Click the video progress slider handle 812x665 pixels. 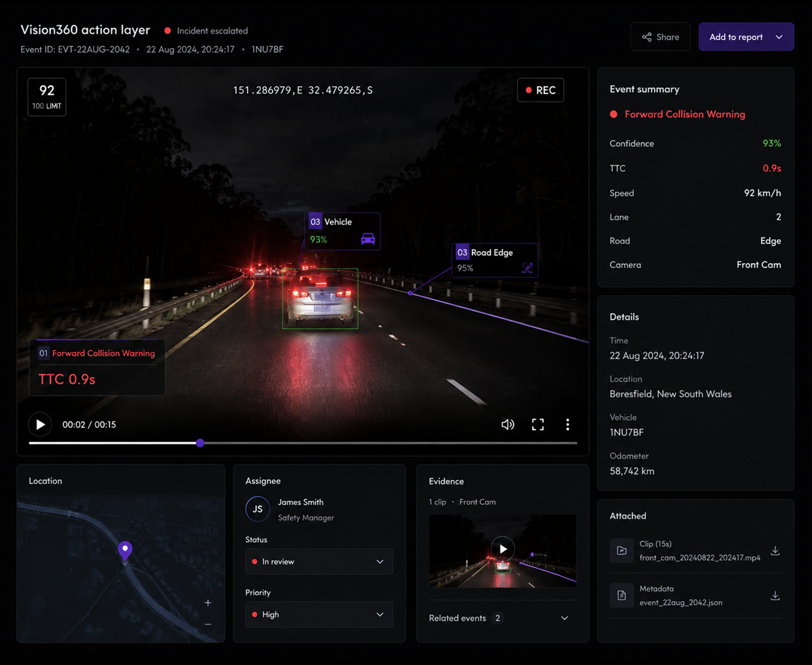point(200,443)
